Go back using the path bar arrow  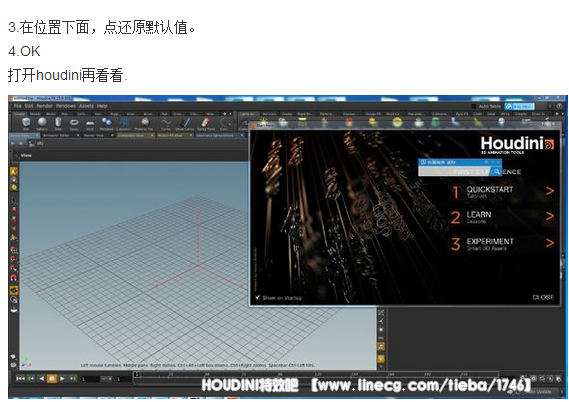(x=13, y=144)
